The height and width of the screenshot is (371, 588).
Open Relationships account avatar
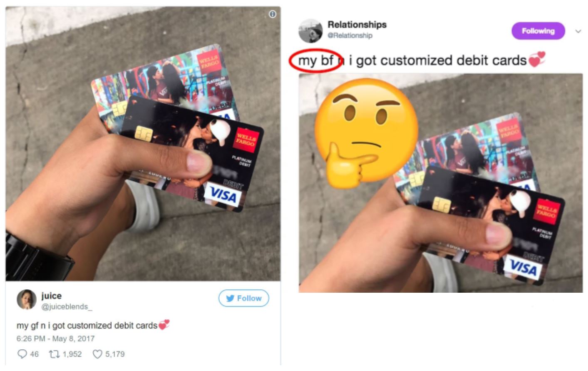click(x=310, y=30)
